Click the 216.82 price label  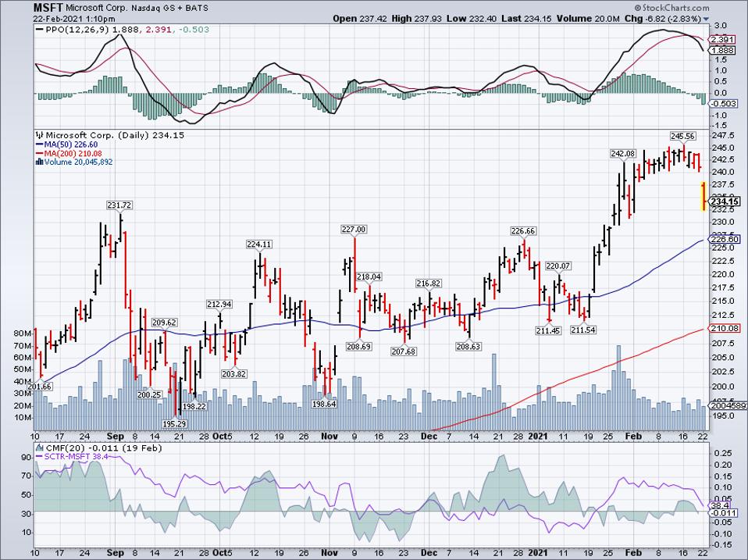click(429, 284)
